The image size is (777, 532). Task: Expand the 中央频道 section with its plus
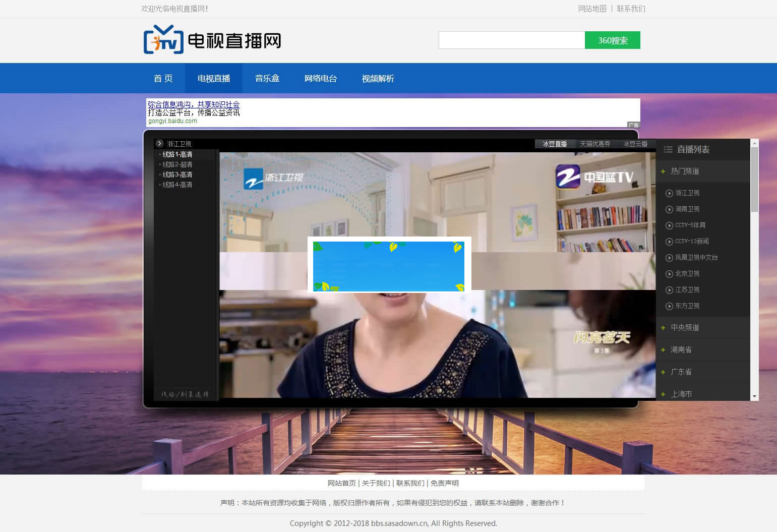coord(663,327)
